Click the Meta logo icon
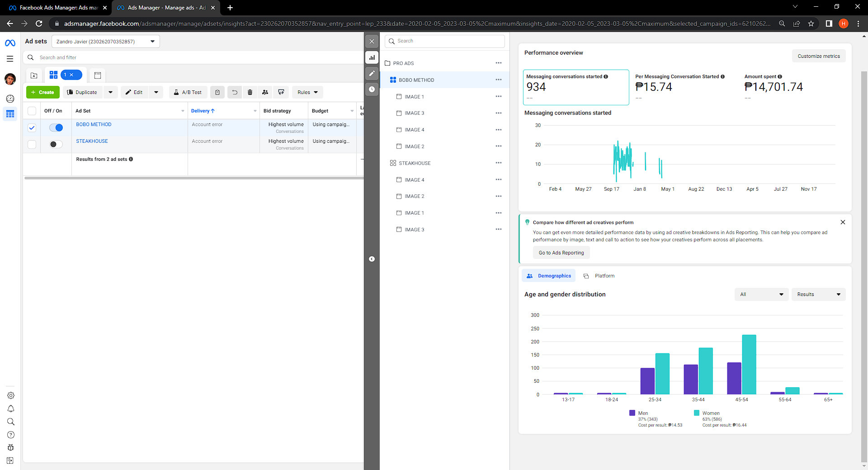 point(10,43)
